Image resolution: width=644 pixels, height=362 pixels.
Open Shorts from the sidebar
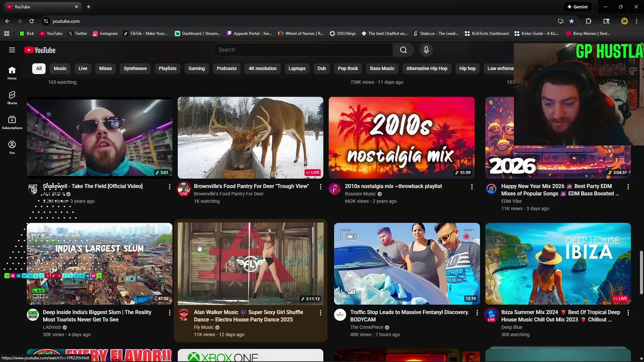[x=12, y=98]
